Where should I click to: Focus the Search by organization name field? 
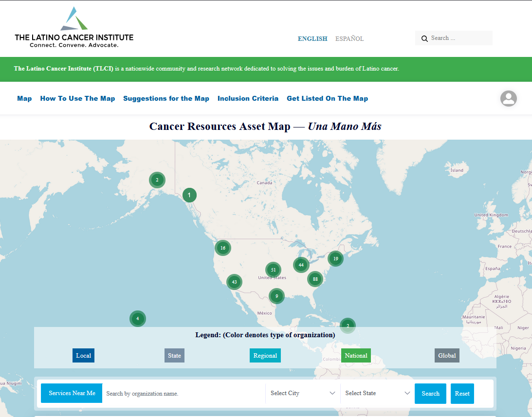[x=183, y=394]
